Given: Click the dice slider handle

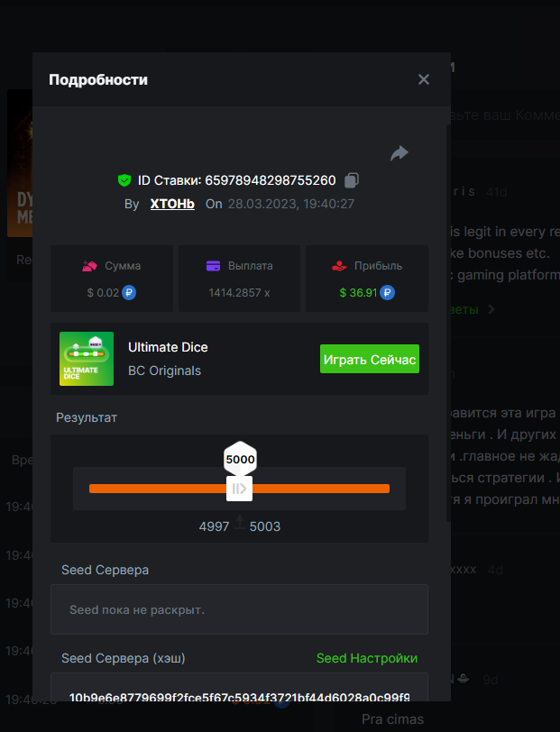Looking at the screenshot, I should 239,489.
